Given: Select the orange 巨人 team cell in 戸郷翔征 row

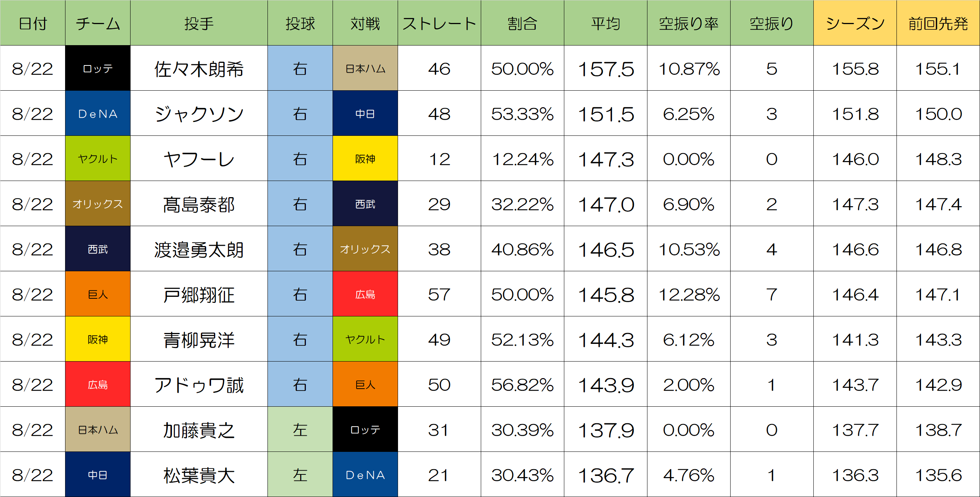Looking at the screenshot, I should (x=98, y=295).
